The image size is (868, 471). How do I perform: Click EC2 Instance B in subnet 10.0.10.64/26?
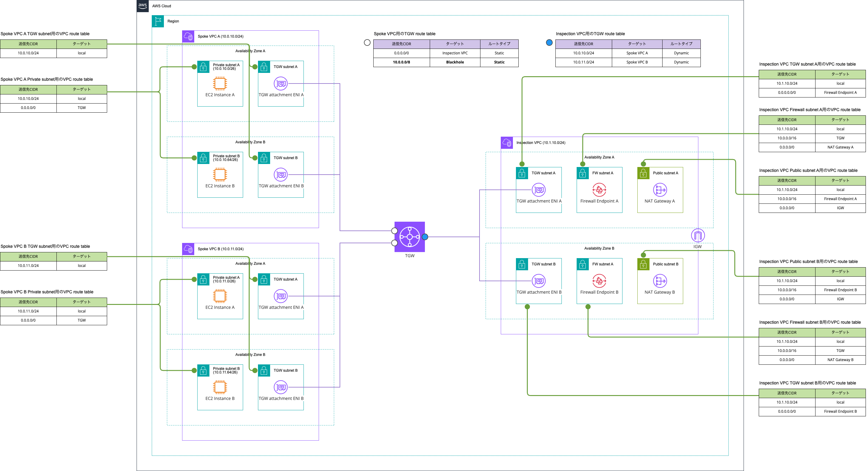point(220,175)
